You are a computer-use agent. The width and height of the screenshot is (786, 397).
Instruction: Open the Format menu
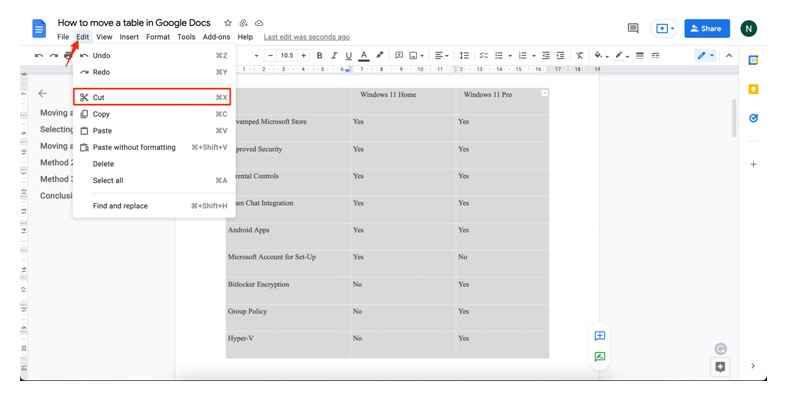158,37
